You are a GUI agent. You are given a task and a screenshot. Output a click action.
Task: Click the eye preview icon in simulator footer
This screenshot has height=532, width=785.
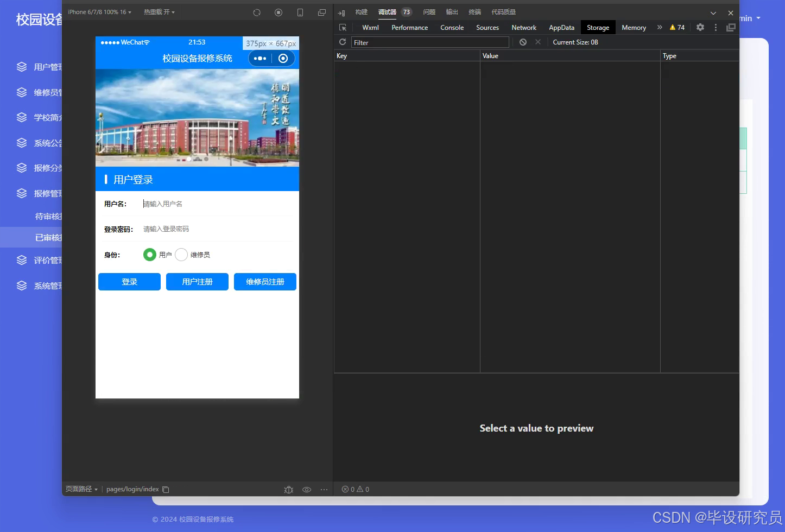[x=307, y=490]
